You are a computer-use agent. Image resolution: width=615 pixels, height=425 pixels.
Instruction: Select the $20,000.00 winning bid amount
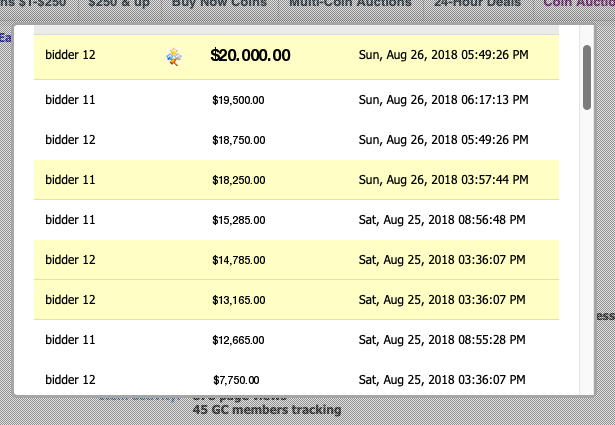click(x=250, y=55)
